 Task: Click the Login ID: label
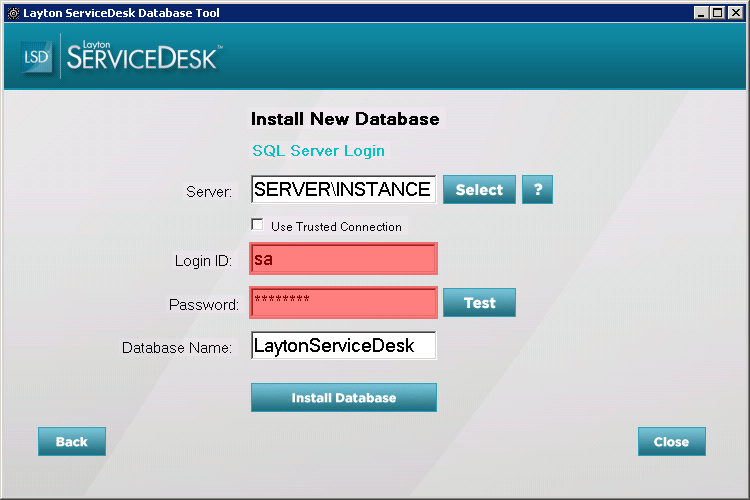tap(203, 261)
